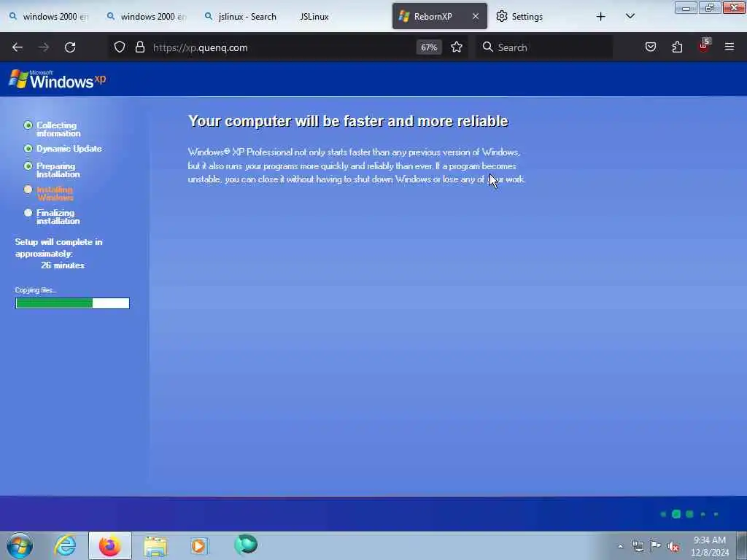Expand the list all tabs chevron
Viewport: 747px width, 560px height.
(x=630, y=16)
